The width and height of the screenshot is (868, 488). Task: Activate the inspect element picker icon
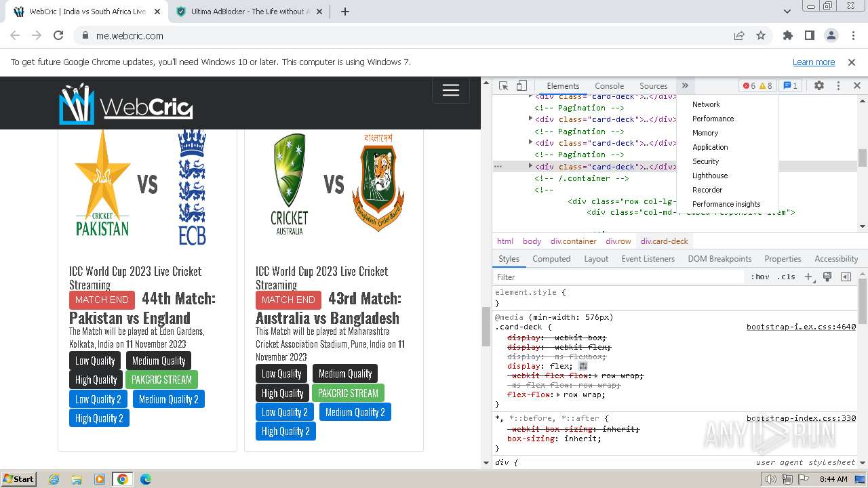tap(503, 86)
